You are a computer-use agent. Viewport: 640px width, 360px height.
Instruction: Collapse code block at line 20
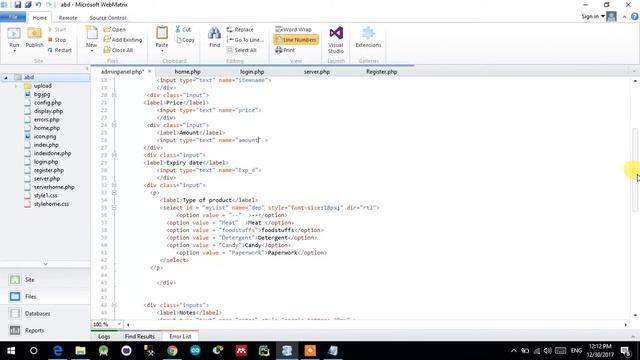click(114, 95)
